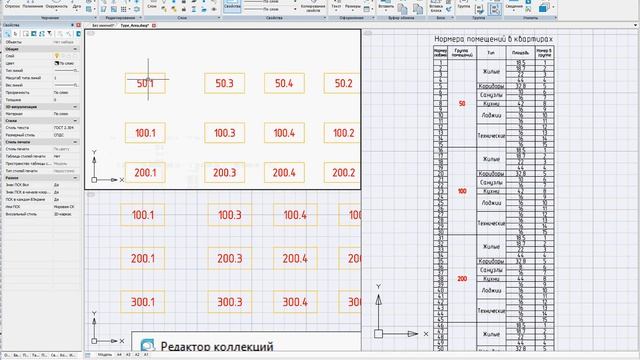This screenshot has width=640, height=360.
Task: Collapse the 3D-визуализация section
Action: click(75, 107)
